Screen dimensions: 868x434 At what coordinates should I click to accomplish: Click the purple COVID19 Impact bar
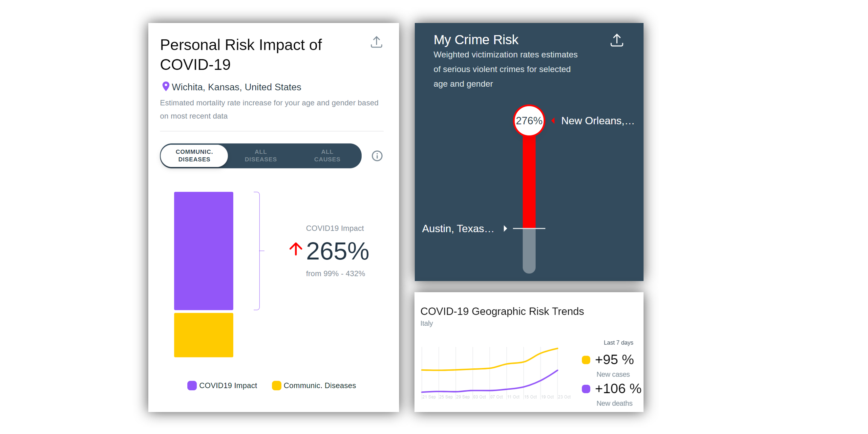pyautogui.click(x=203, y=251)
